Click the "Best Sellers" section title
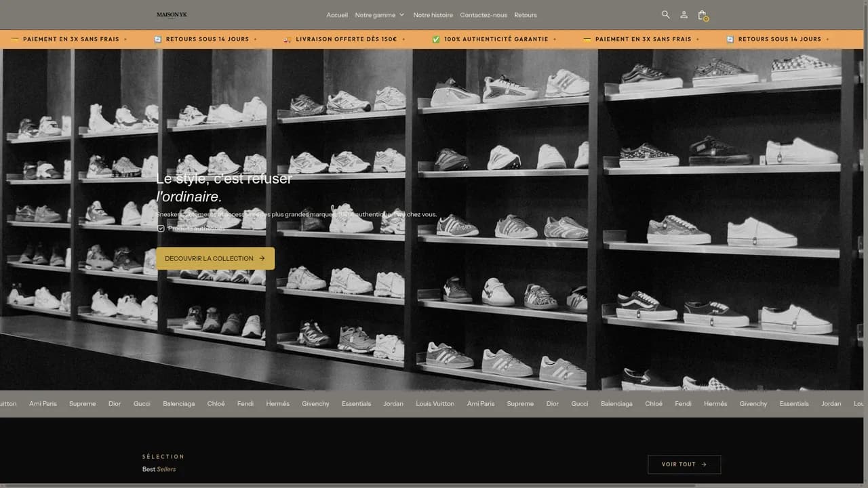Screen dimensions: 868x488 click(x=159, y=469)
